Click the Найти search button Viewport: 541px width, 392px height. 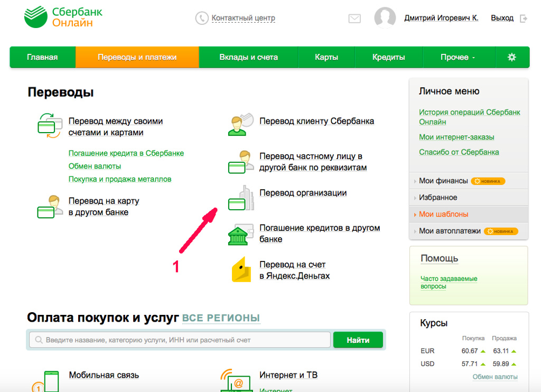coord(358,340)
